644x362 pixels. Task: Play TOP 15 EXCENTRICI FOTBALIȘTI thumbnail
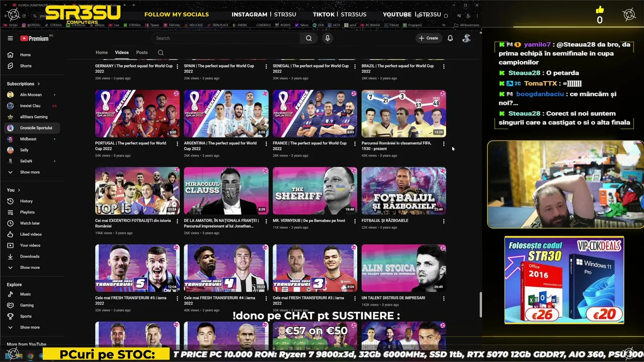(137, 191)
